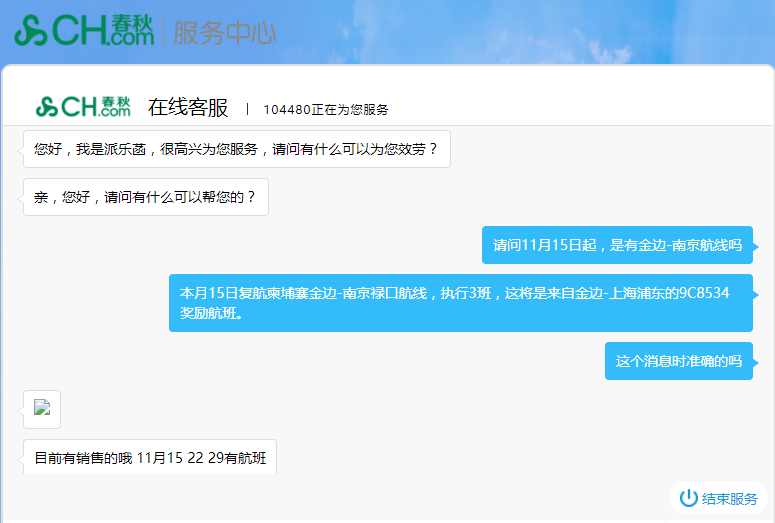Click the green swirl emblem in chat header
The width and height of the screenshot is (775, 523).
pos(47,107)
